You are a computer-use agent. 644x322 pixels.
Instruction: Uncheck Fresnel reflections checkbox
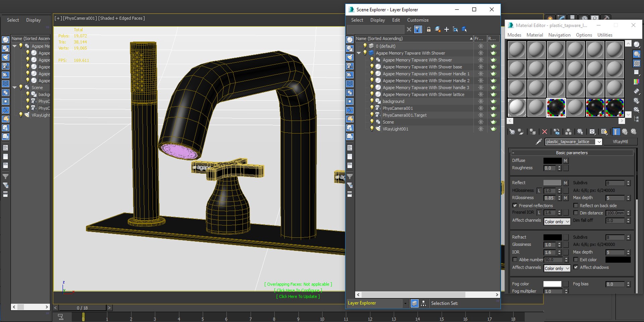pyautogui.click(x=515, y=205)
